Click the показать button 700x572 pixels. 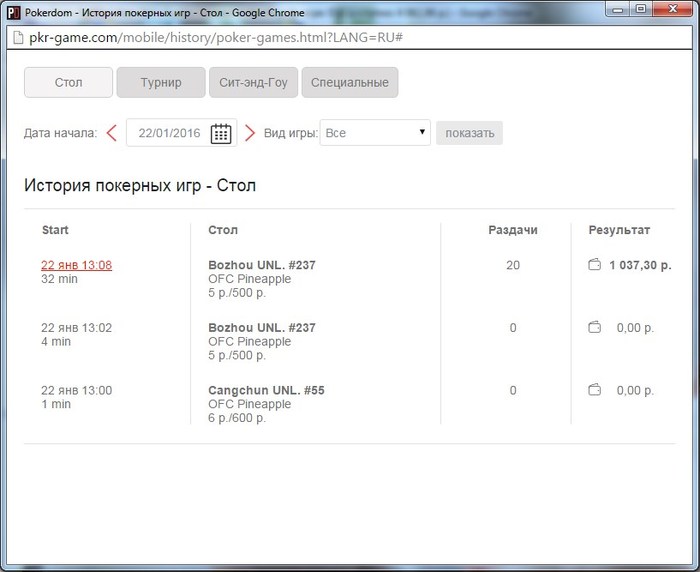click(x=469, y=133)
